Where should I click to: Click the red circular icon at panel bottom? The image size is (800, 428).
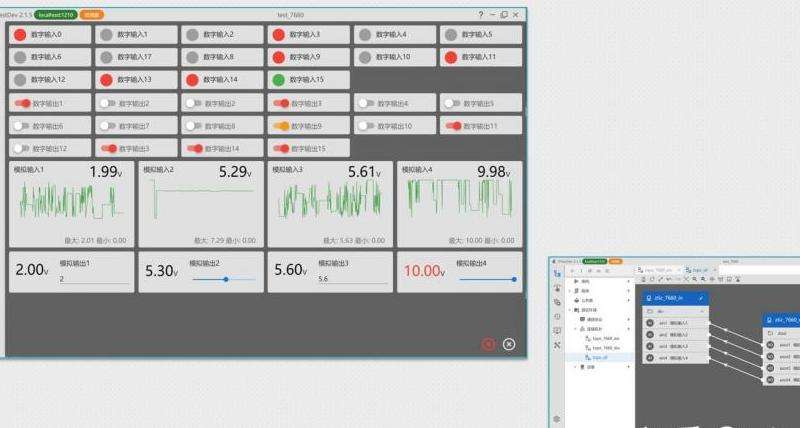[x=488, y=344]
